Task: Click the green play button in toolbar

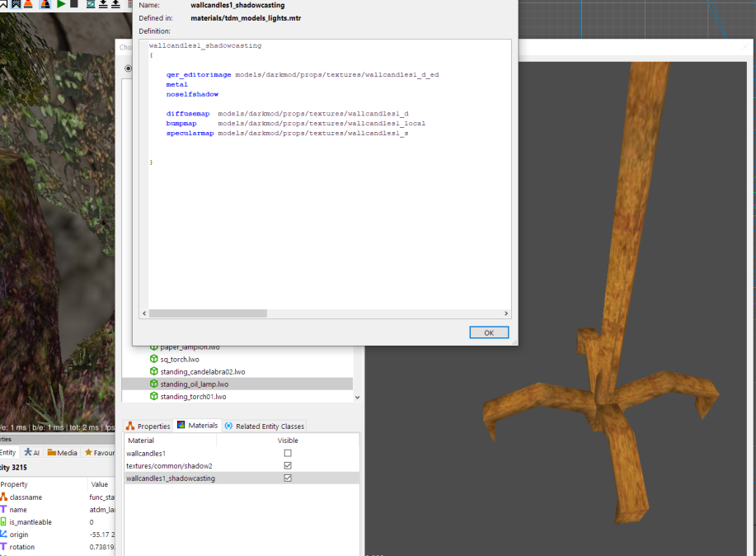Action: point(62,4)
